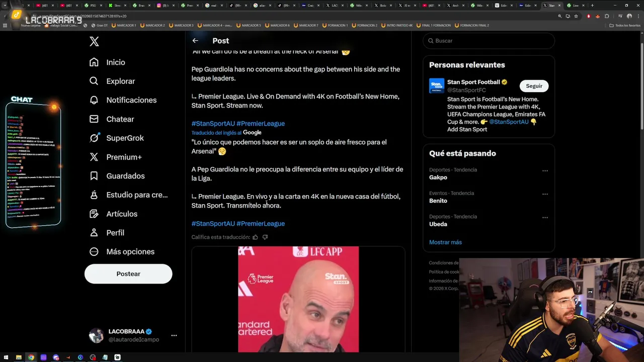Click the X logo in the sidebar

pyautogui.click(x=94, y=41)
